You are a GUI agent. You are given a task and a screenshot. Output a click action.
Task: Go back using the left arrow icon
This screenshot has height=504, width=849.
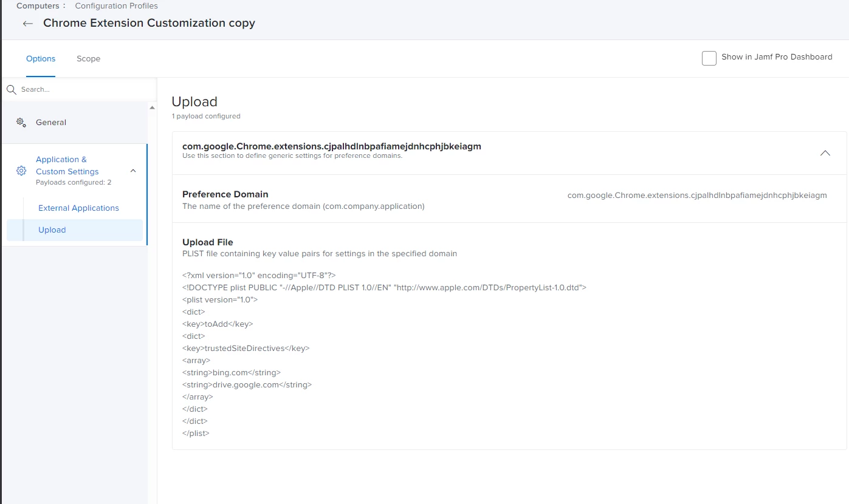(27, 24)
